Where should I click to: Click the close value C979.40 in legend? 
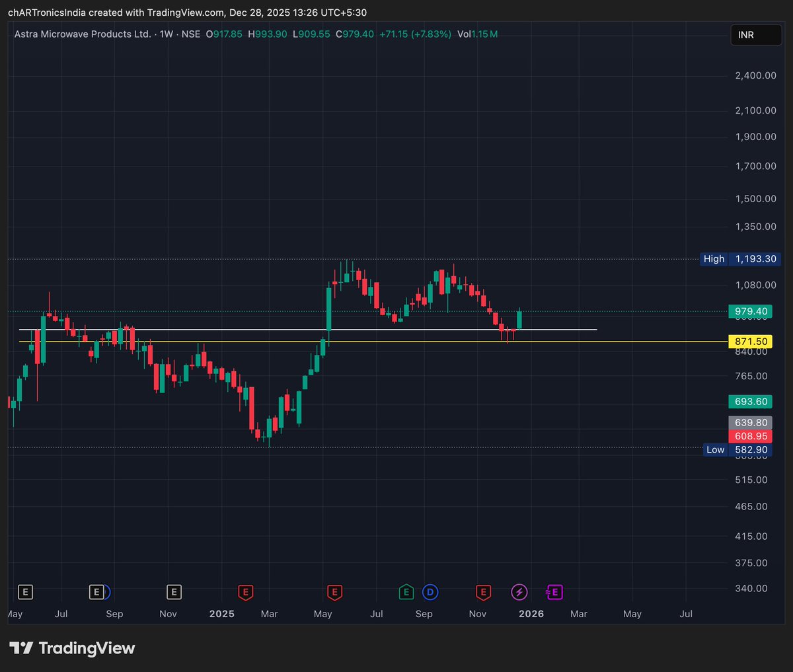click(355, 34)
